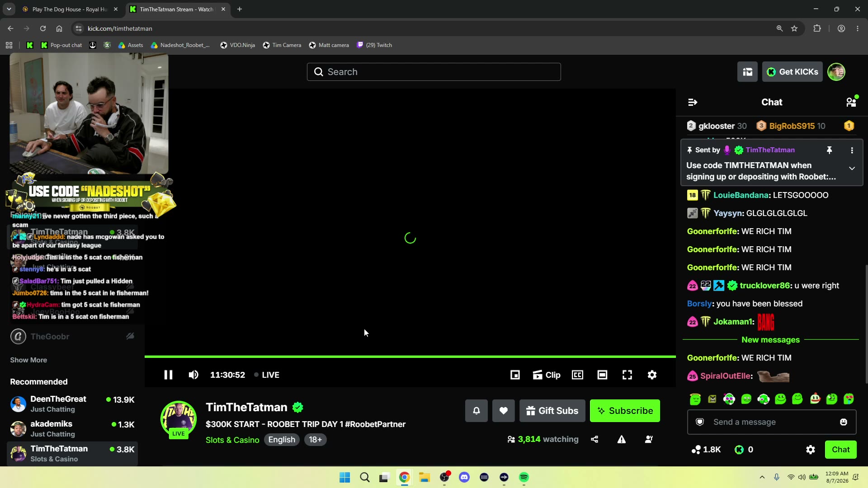This screenshot has height=488, width=868.
Task: Enter fullscreen video mode
Action: pos(627,375)
